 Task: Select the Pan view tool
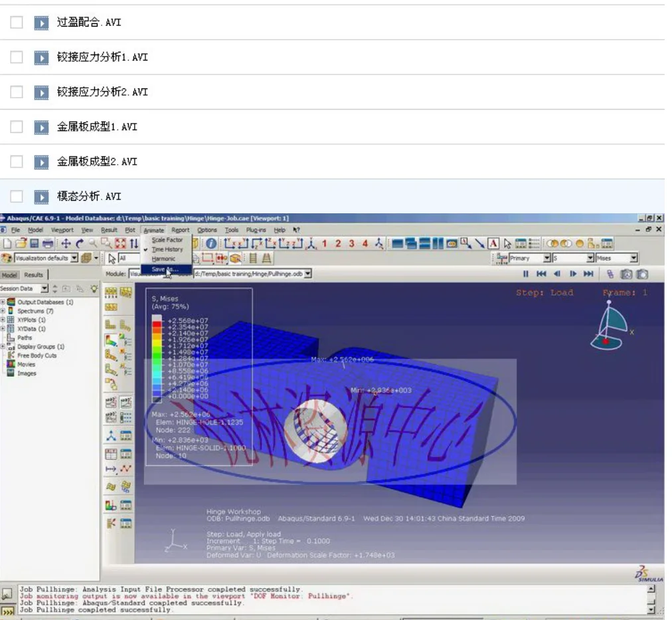pyautogui.click(x=66, y=244)
